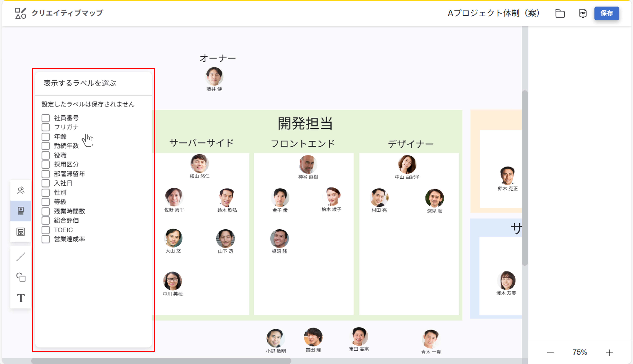The height and width of the screenshot is (364, 633).
Task: Open the saved maps folder icon
Action: pyautogui.click(x=560, y=14)
